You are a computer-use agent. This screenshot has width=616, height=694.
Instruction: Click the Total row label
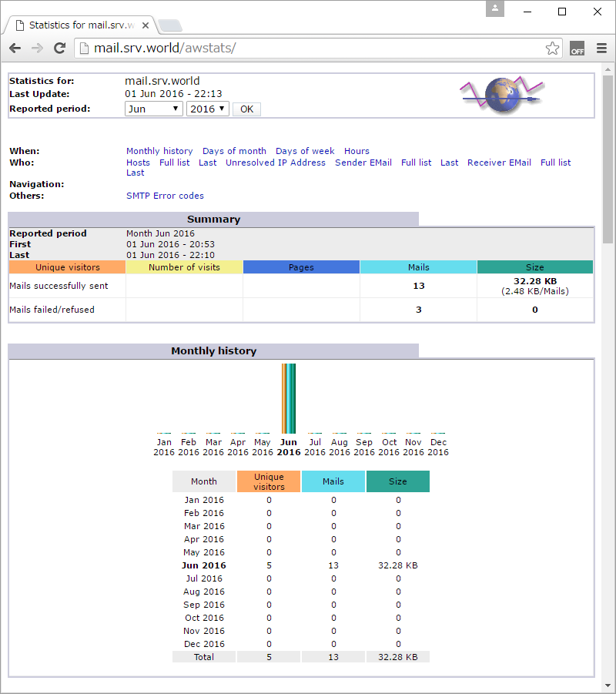(x=203, y=657)
